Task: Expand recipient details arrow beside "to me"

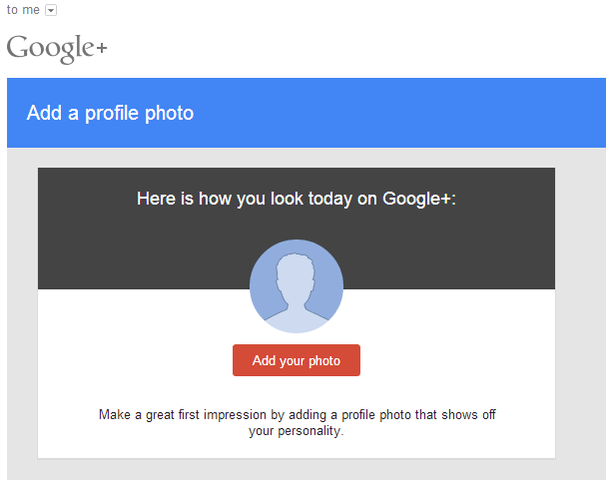Action: point(52,10)
